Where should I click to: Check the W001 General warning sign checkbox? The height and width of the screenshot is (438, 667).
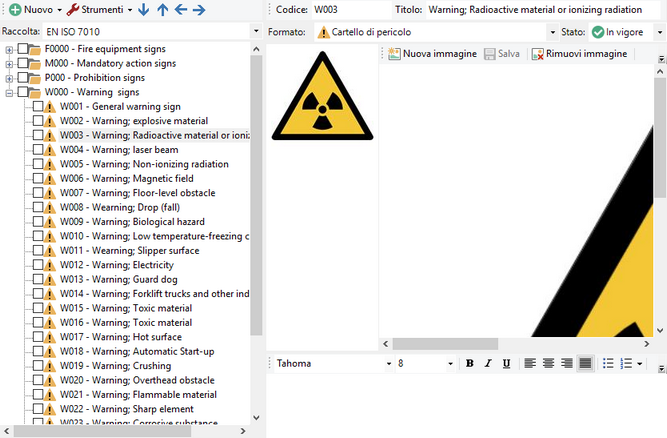click(38, 107)
